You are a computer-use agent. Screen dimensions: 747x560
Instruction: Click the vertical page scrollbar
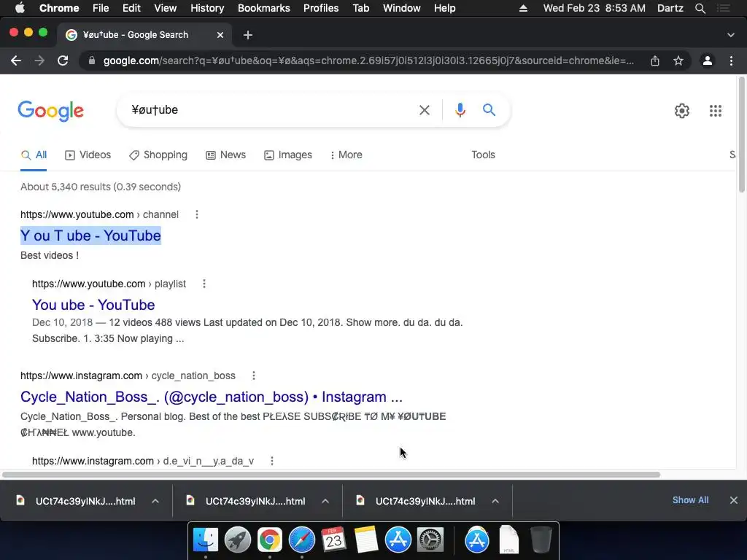pyautogui.click(x=741, y=135)
